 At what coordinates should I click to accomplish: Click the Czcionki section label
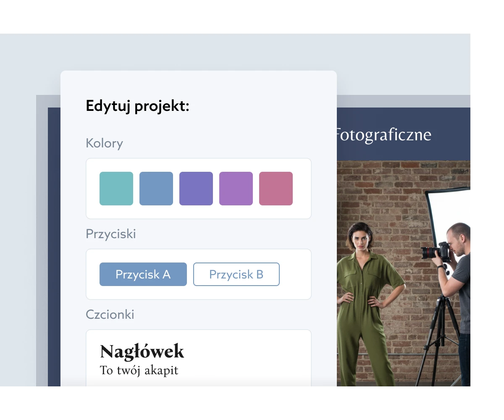[x=110, y=315]
